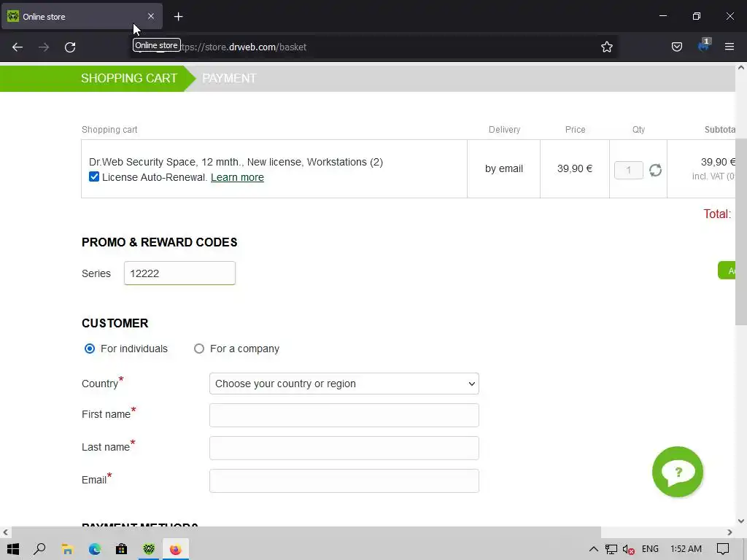Viewport: 747px width, 560px height.
Task: Open the Pocket save icon
Action: (676, 47)
